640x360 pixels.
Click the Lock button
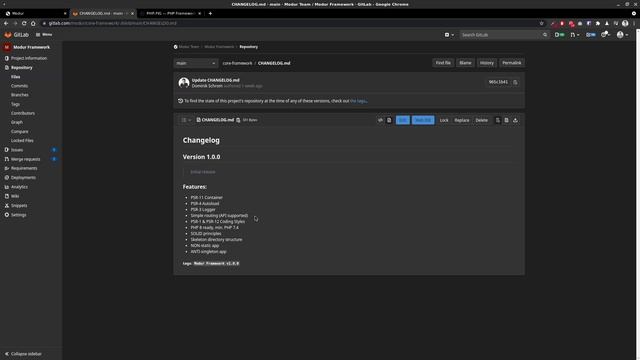444,120
